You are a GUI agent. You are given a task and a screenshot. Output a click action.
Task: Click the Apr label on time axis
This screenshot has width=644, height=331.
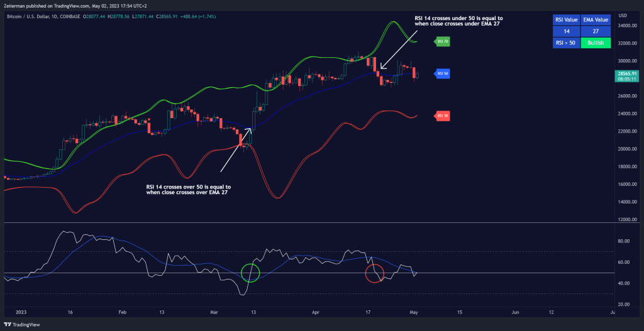click(x=314, y=312)
